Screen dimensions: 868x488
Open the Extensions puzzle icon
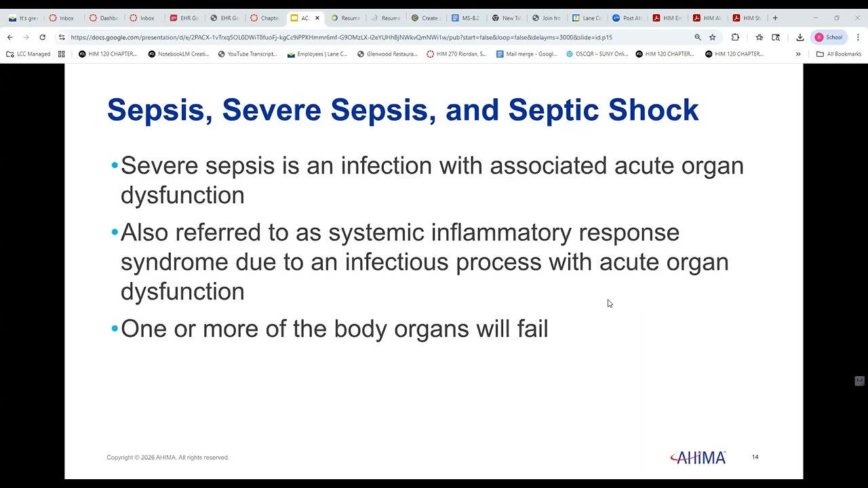[x=735, y=37]
